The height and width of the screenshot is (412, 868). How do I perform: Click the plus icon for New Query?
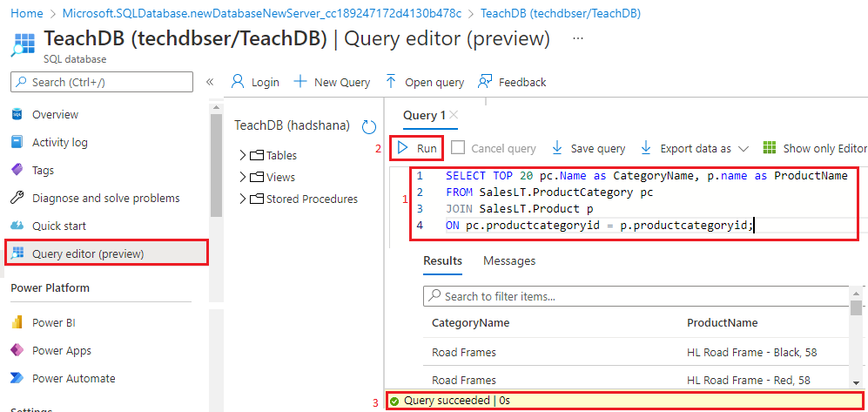(x=300, y=82)
